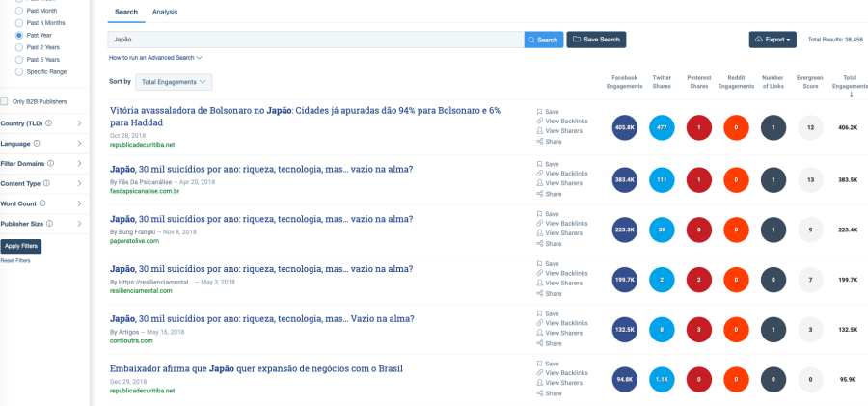This screenshot has height=406, width=868.
Task: Click the Apply Filters button
Action: click(x=20, y=247)
